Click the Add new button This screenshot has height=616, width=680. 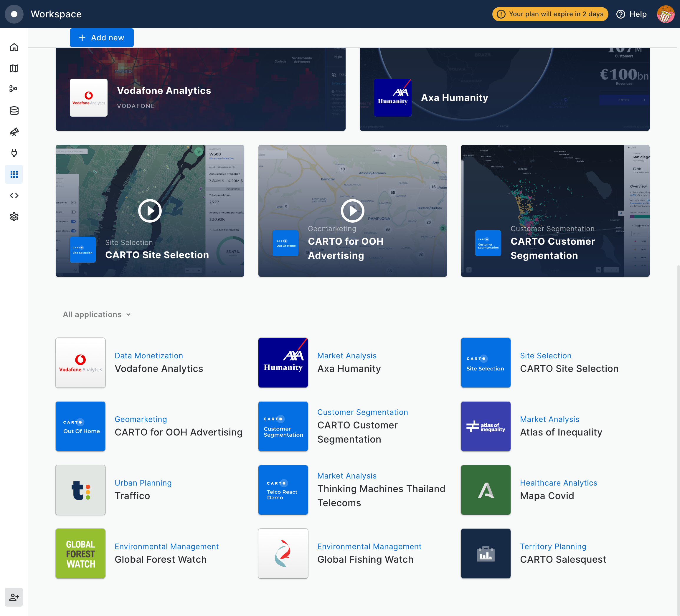click(x=102, y=38)
